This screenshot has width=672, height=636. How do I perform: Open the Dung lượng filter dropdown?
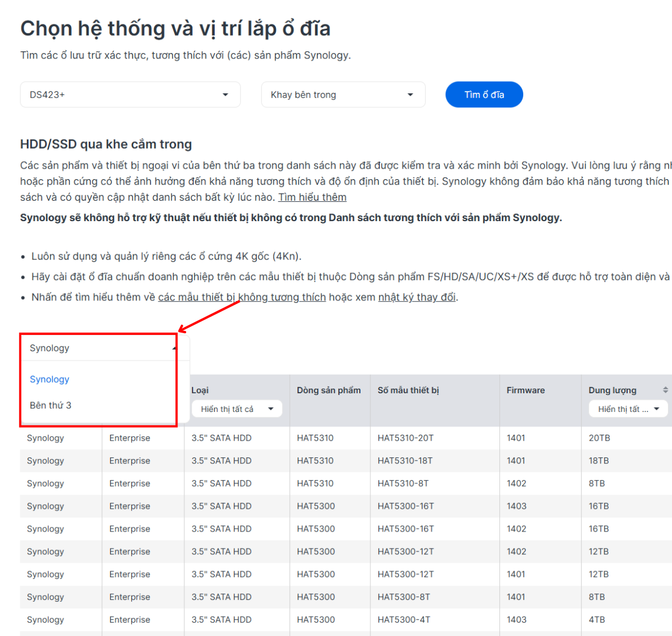628,409
